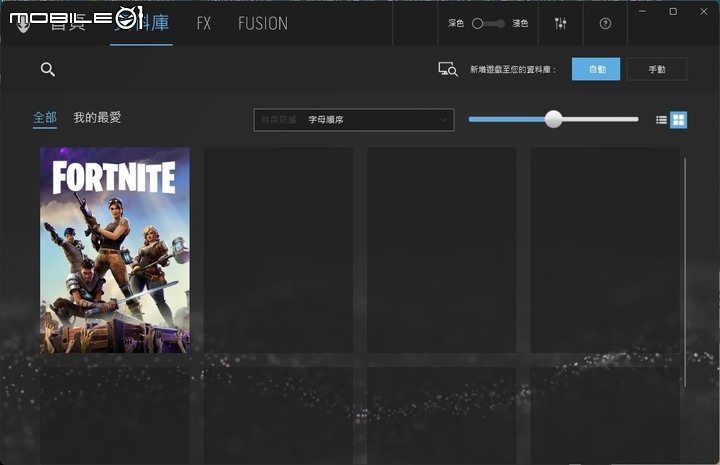The width and height of the screenshot is (720, 465).
Task: Click the library vertical scrollbar
Action: click(684, 272)
